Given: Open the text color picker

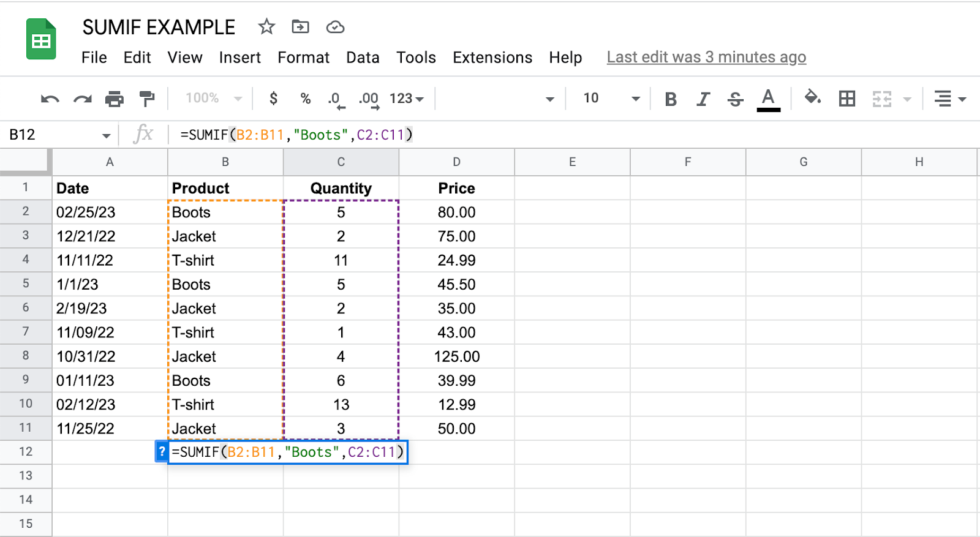Looking at the screenshot, I should pyautogui.click(x=768, y=99).
